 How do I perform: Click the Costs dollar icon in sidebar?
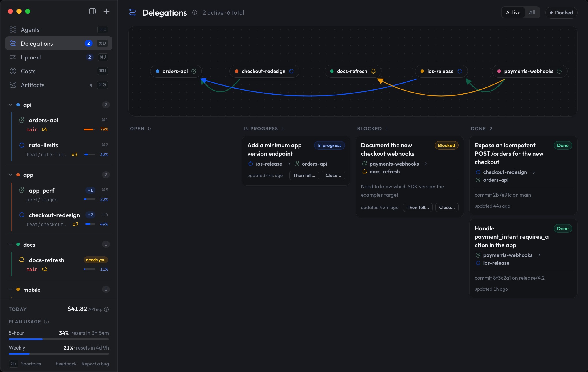pos(13,71)
